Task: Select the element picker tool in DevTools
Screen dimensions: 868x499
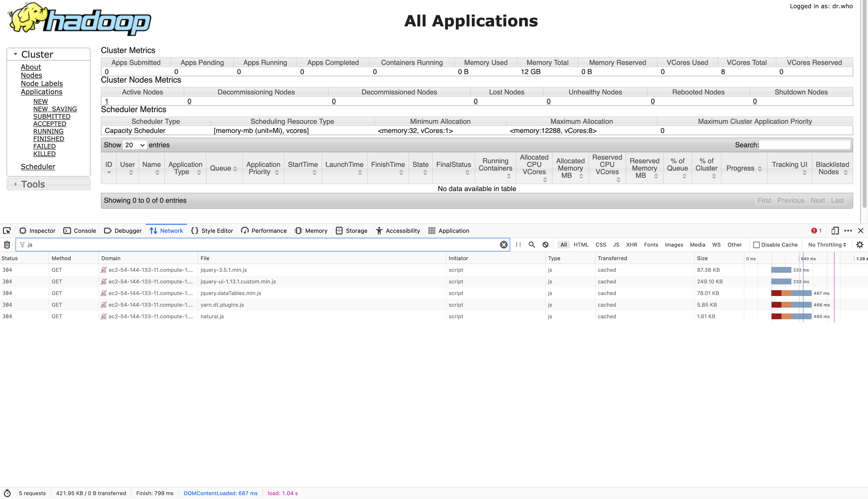Action: (x=7, y=230)
